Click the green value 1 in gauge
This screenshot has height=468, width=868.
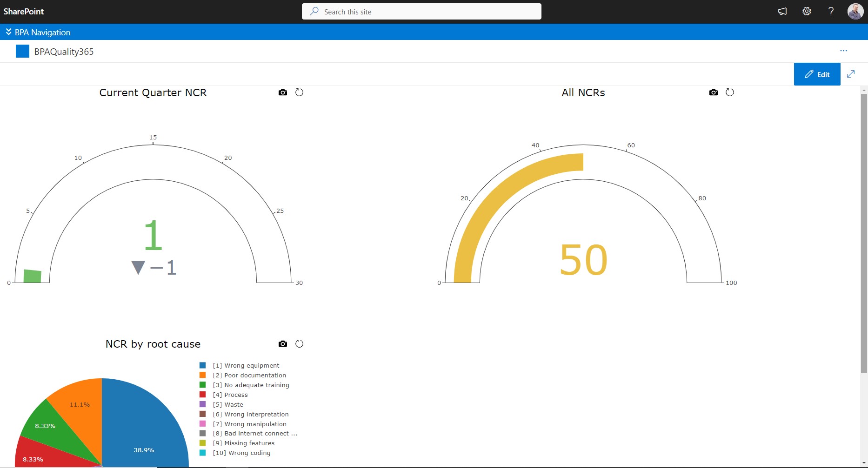pyautogui.click(x=153, y=235)
